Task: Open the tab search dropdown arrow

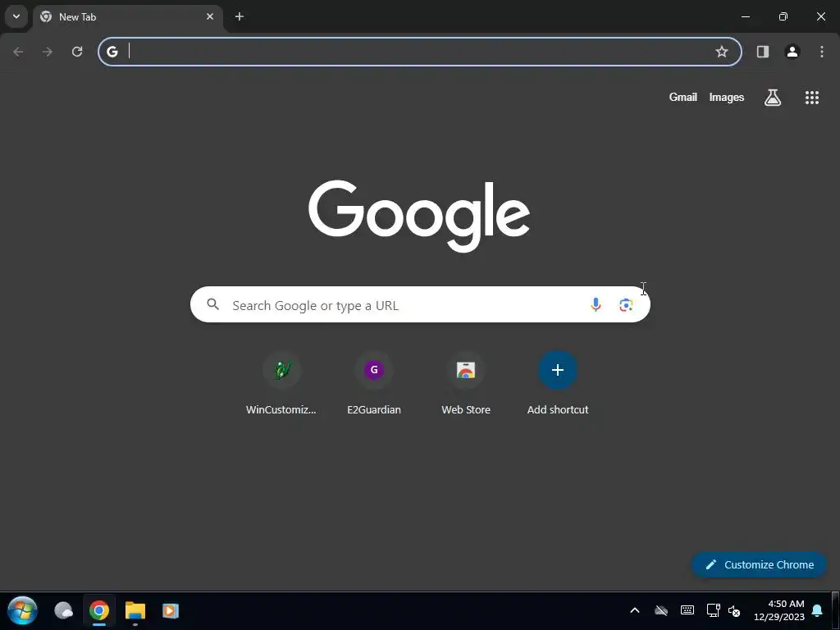Action: [x=16, y=16]
